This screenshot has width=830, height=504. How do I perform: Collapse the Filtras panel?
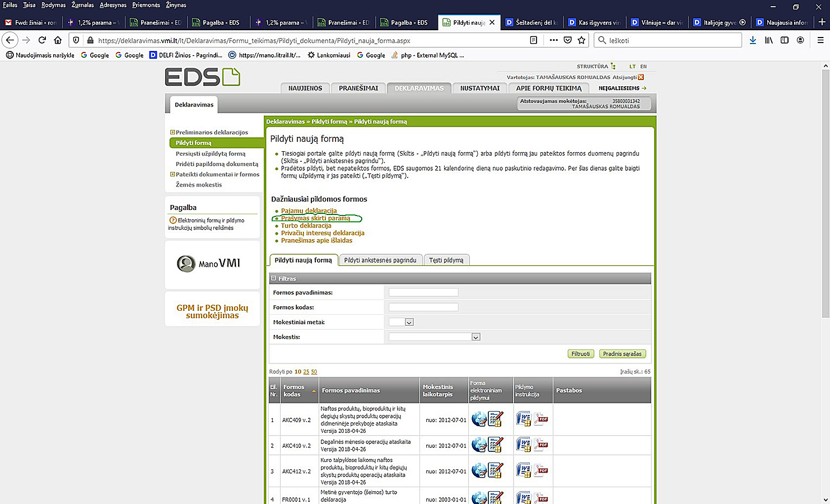pos(273,278)
